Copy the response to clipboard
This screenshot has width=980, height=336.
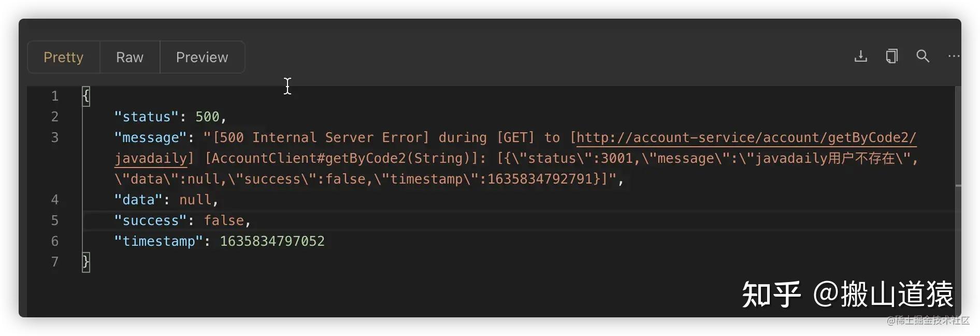[x=891, y=56]
